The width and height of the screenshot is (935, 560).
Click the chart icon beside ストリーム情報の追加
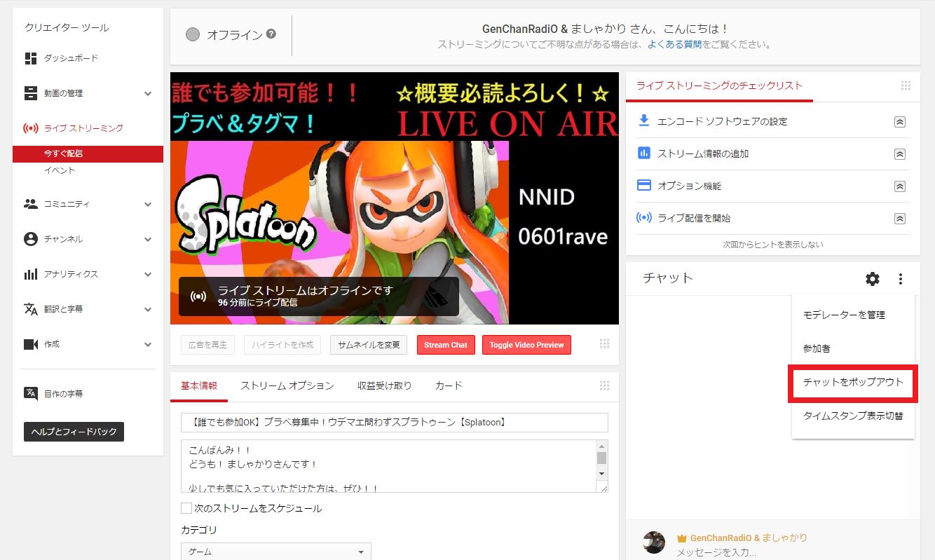pos(643,153)
